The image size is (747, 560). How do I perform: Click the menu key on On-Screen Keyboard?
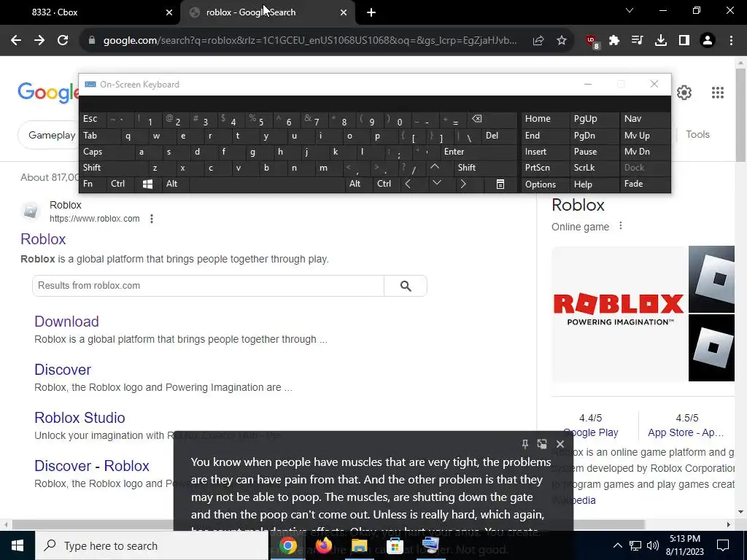point(500,184)
